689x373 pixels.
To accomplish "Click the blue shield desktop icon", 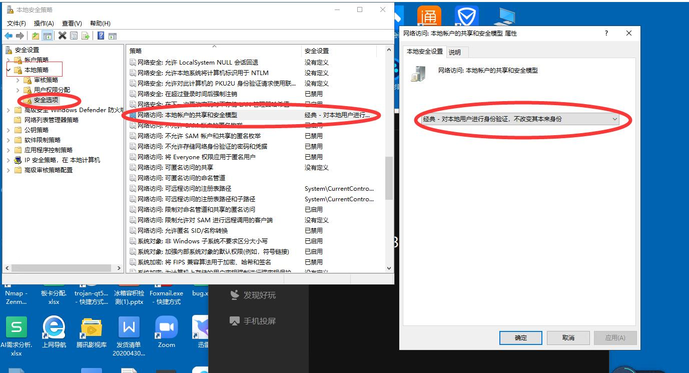I will pyautogui.click(x=466, y=16).
